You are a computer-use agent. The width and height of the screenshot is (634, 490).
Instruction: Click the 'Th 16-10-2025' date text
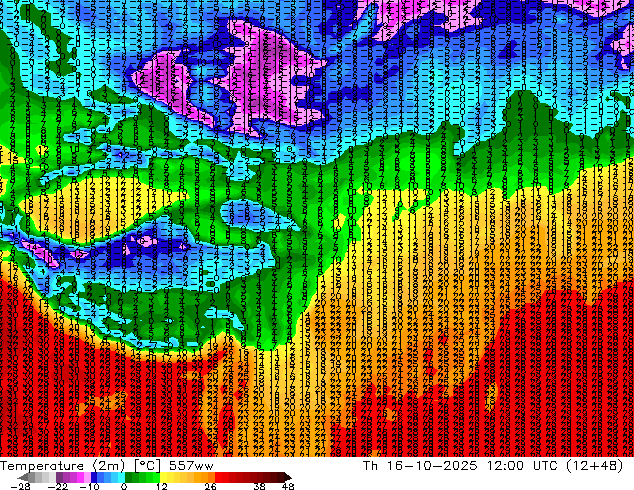pos(420,466)
